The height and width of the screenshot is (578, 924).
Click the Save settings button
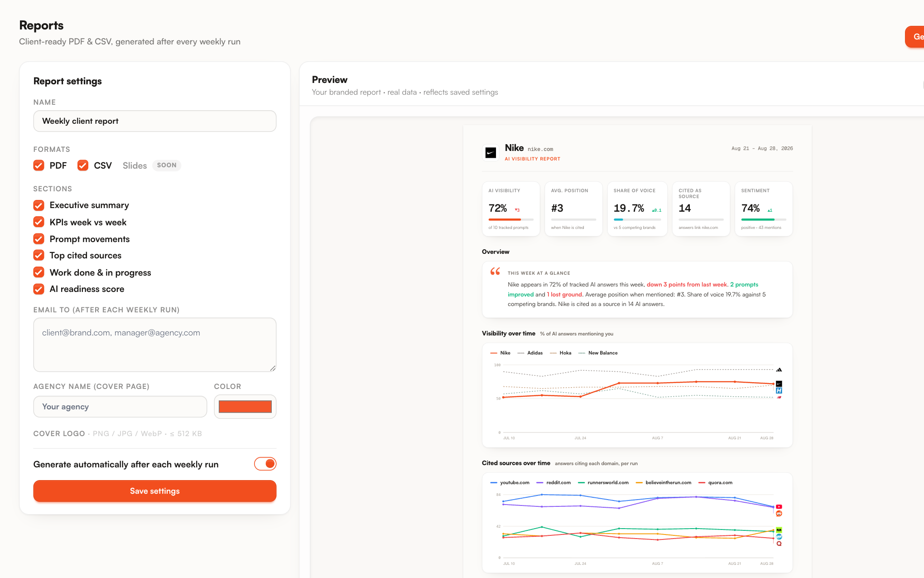[x=155, y=491]
